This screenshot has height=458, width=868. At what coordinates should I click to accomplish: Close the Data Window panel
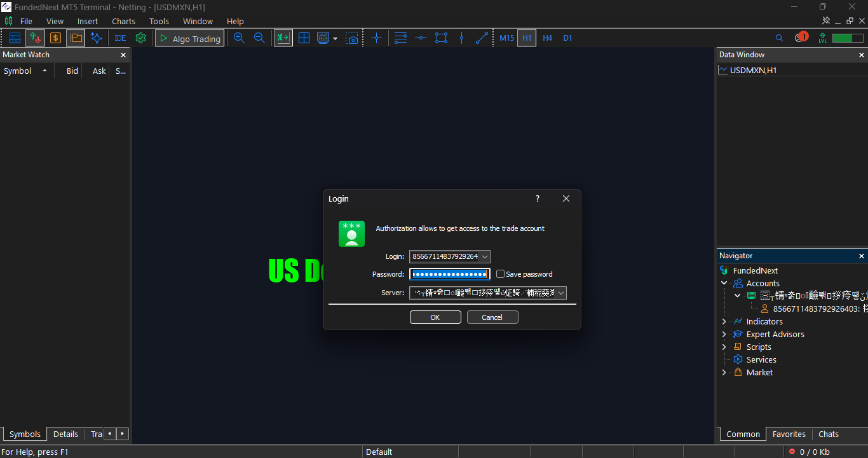tap(862, 55)
